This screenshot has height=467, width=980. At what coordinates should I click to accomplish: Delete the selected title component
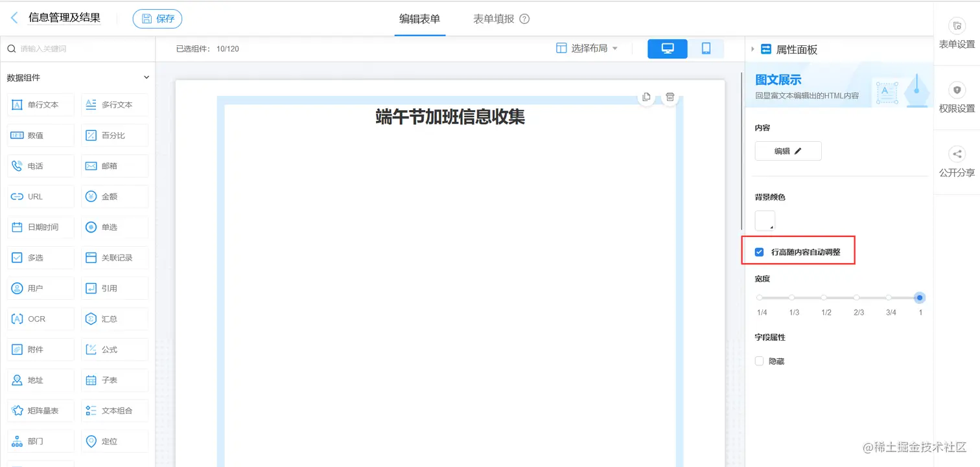tap(670, 97)
